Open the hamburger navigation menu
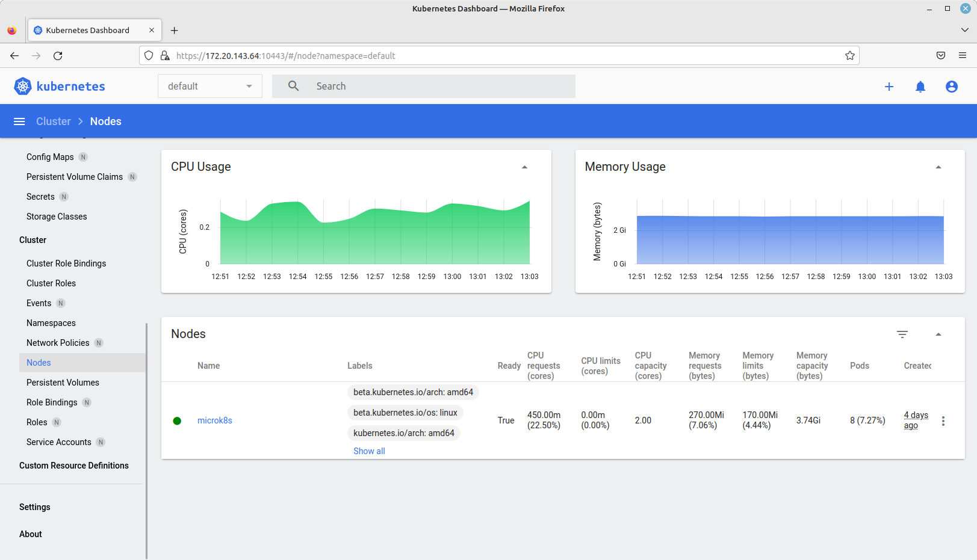 19,122
